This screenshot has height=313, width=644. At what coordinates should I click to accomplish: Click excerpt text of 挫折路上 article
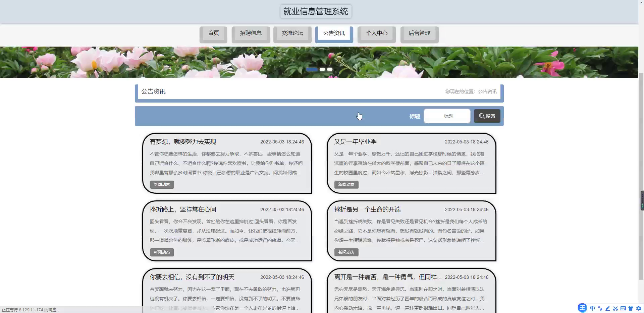225,231
